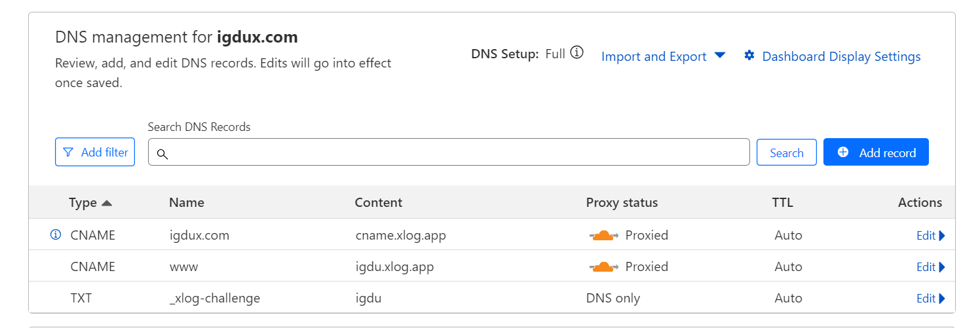Click the info icon next to igdux.com CNAME row
Screen dimensions: 980x328
point(56,235)
